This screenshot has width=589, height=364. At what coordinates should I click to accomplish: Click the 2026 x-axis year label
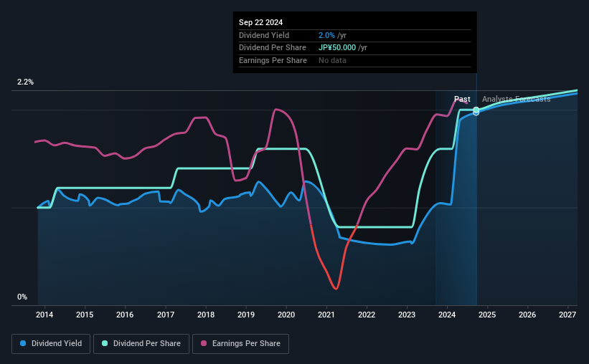527,315
